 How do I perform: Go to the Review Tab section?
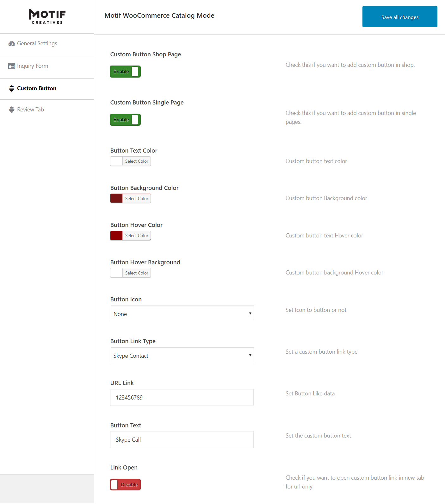pyautogui.click(x=30, y=110)
